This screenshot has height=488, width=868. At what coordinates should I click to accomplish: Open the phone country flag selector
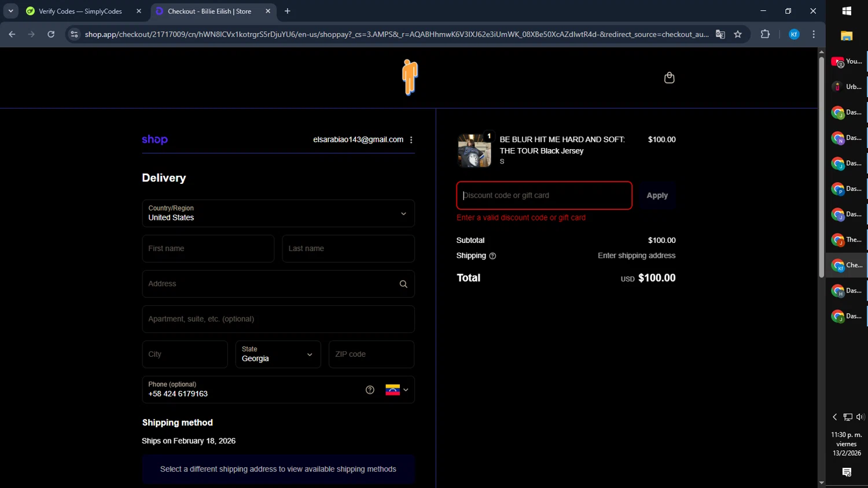coord(397,390)
